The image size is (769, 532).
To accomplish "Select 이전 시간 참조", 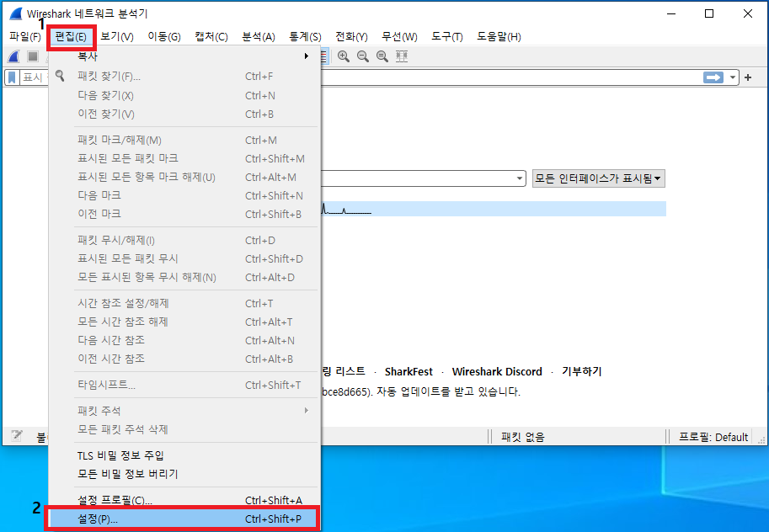I will pos(184,359).
